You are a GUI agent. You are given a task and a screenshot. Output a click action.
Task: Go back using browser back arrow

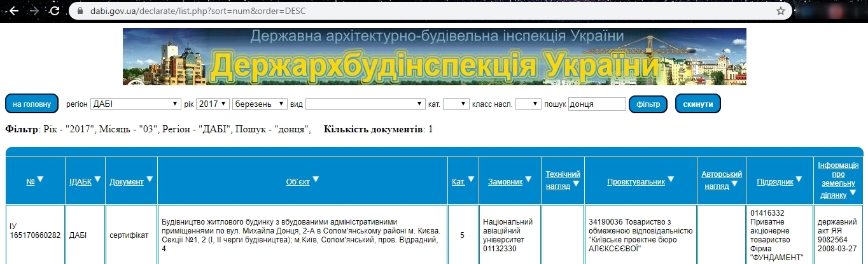pyautogui.click(x=13, y=11)
